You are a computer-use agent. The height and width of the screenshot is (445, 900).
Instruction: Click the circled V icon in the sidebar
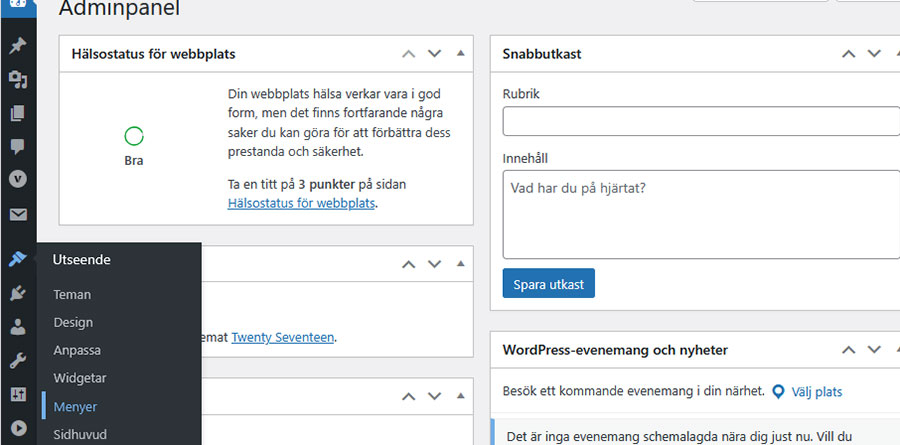click(17, 180)
